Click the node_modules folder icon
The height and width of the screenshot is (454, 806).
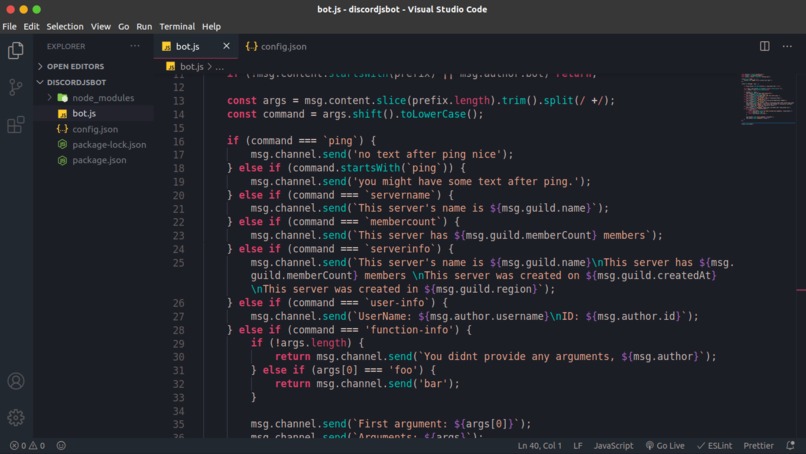pos(63,98)
